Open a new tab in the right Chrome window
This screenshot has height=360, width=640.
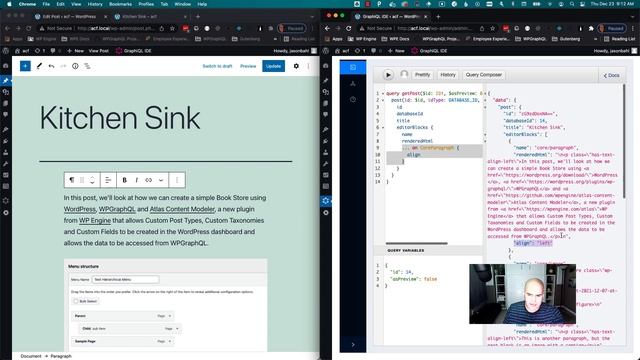(438, 17)
